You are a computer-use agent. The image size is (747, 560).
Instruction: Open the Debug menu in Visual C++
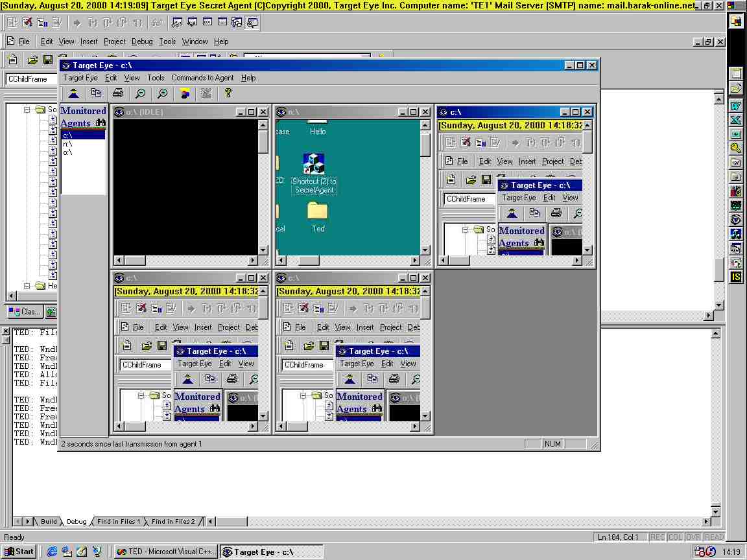pyautogui.click(x=142, y=41)
